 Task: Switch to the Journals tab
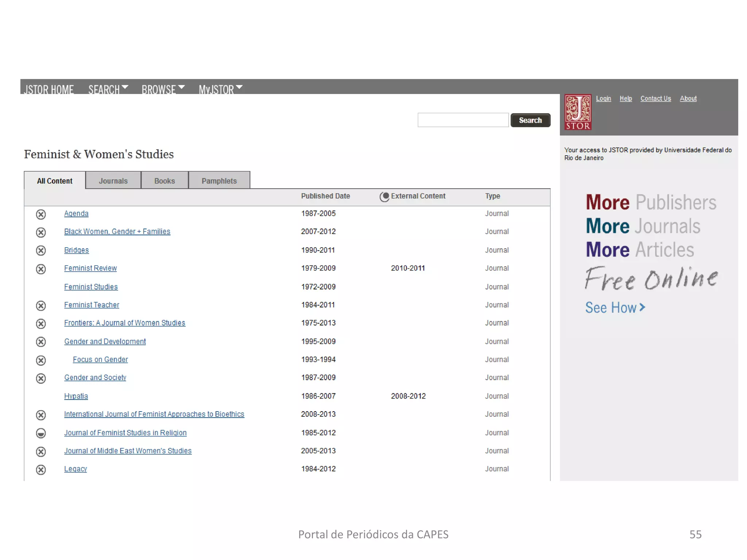[x=113, y=181]
